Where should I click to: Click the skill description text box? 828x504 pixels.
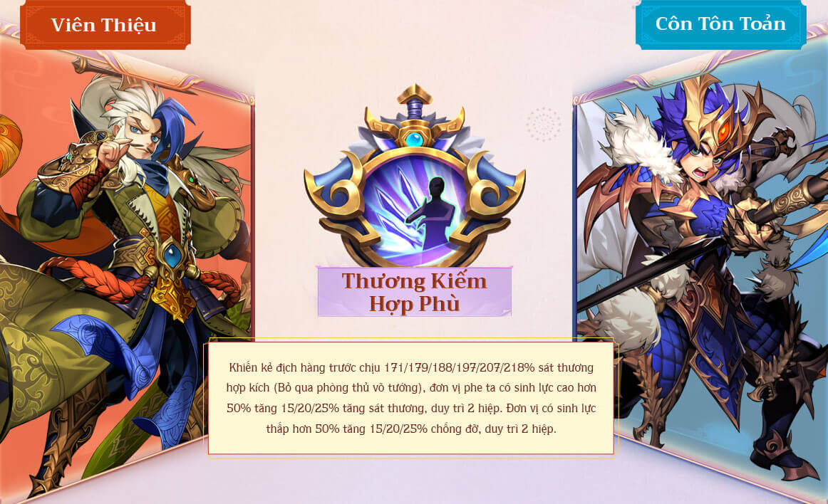pyautogui.click(x=411, y=398)
